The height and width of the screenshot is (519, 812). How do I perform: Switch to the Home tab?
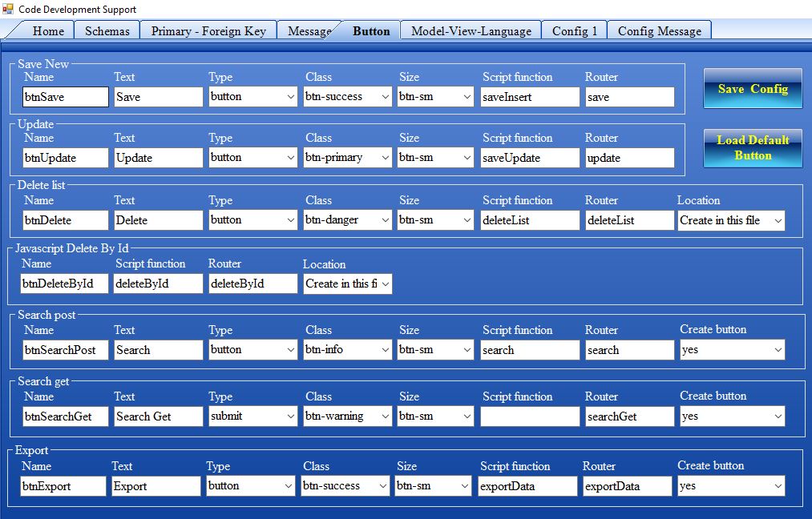click(x=48, y=31)
